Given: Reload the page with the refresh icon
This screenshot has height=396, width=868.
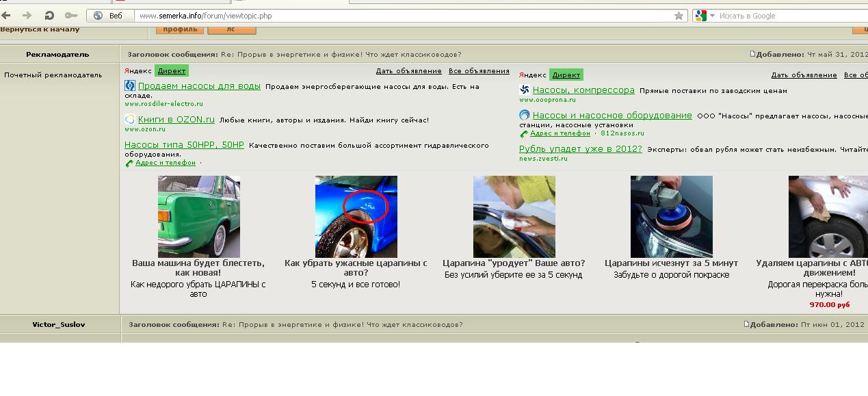Looking at the screenshot, I should (49, 15).
